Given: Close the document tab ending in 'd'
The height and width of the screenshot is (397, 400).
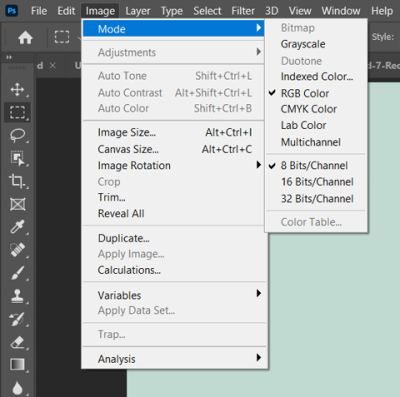Looking at the screenshot, I should click(53, 65).
